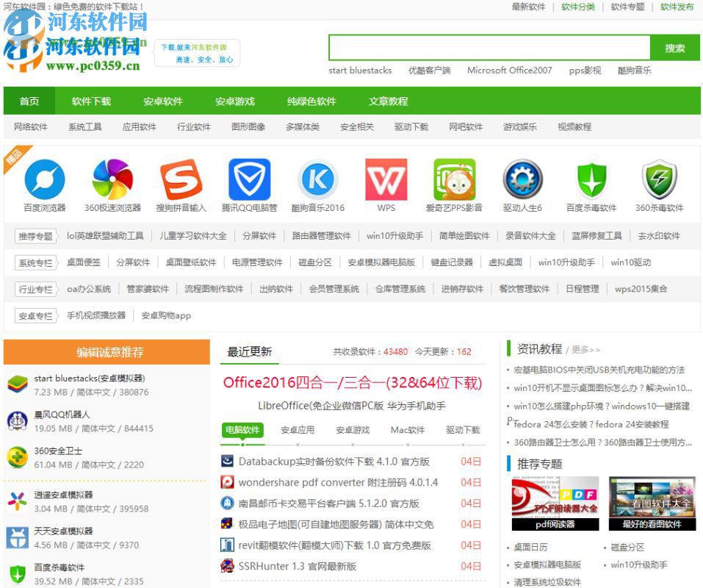703x588 pixels.
Task: Switch to the 驱动下载 tab
Action: (462, 430)
